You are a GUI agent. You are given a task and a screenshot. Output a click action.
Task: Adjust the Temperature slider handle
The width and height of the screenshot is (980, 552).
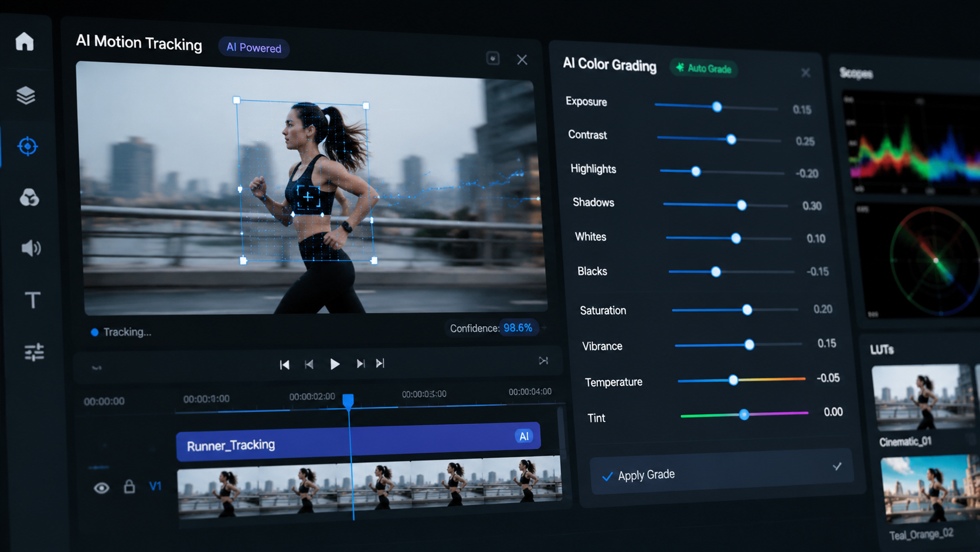733,380
